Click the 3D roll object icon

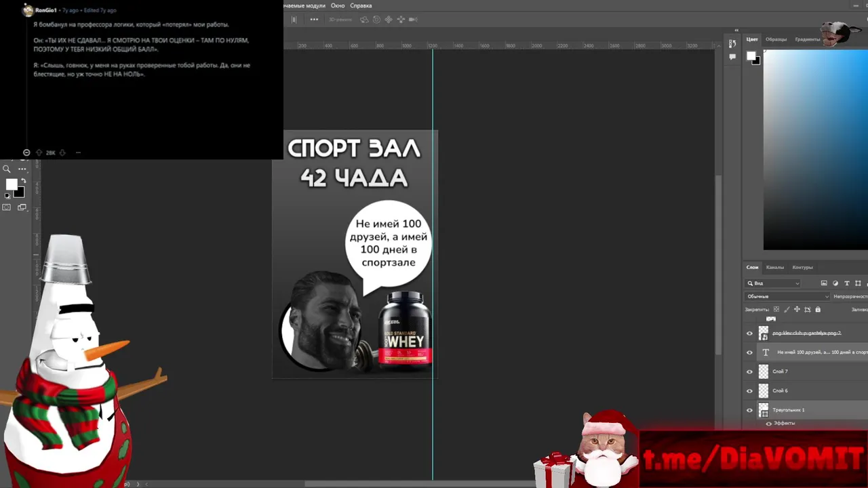pos(376,20)
